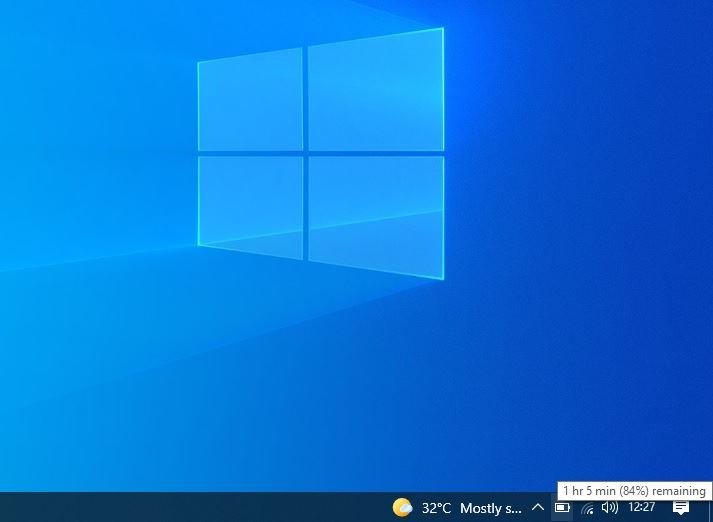Image resolution: width=713 pixels, height=522 pixels.
Task: Click the volume speaker icon
Action: point(610,507)
